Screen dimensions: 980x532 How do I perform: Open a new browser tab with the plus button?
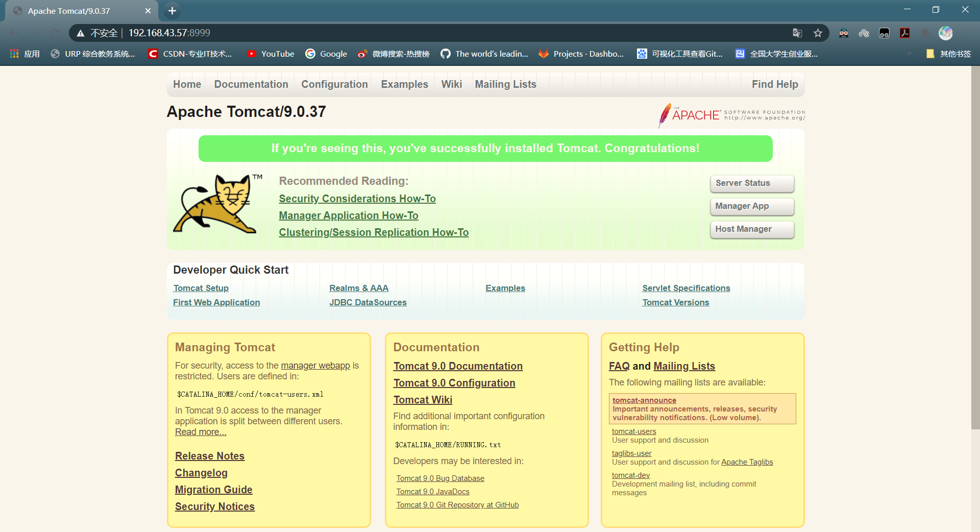(x=172, y=11)
